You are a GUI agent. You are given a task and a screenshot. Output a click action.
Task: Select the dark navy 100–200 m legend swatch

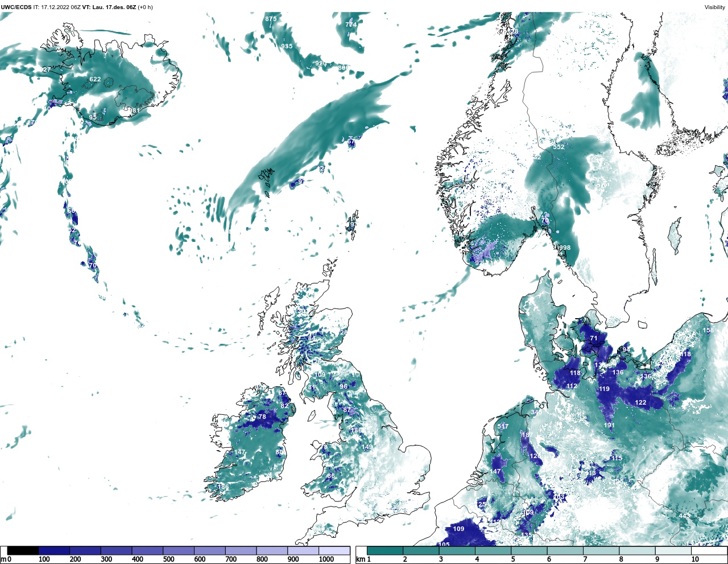tap(54, 551)
